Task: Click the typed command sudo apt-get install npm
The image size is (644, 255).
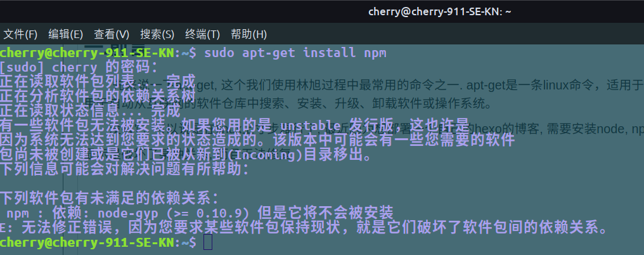Action: 295,52
